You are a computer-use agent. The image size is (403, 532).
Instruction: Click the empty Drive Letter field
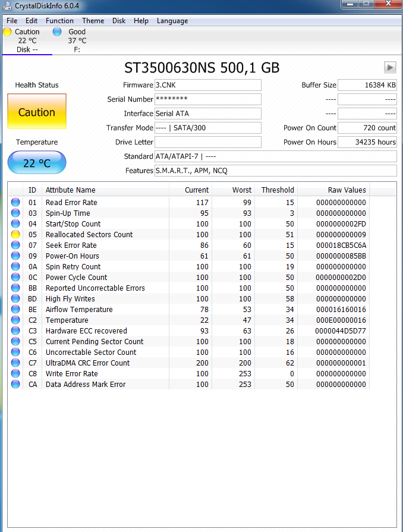tap(208, 142)
